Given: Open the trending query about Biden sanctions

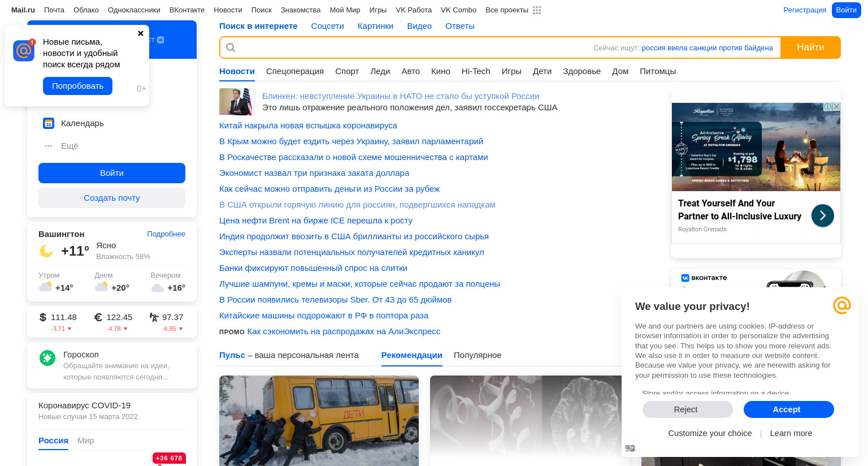Looking at the screenshot, I should (707, 48).
